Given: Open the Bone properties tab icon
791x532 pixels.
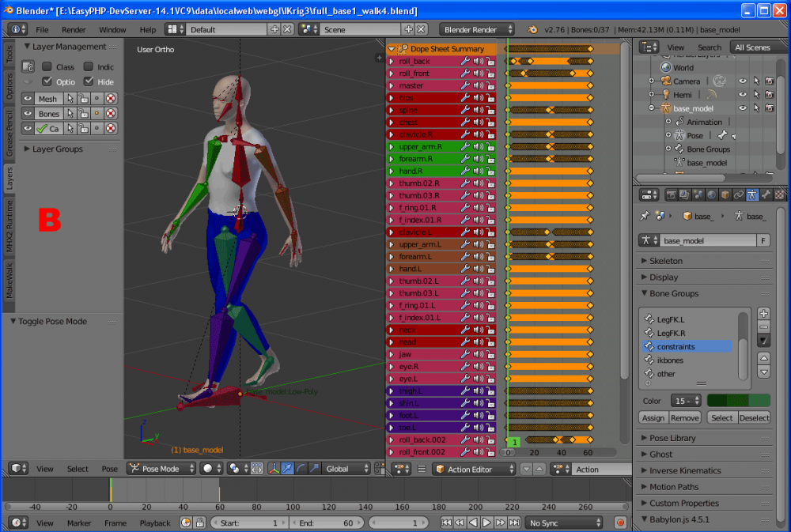Looking at the screenshot, I should pyautogui.click(x=766, y=194).
